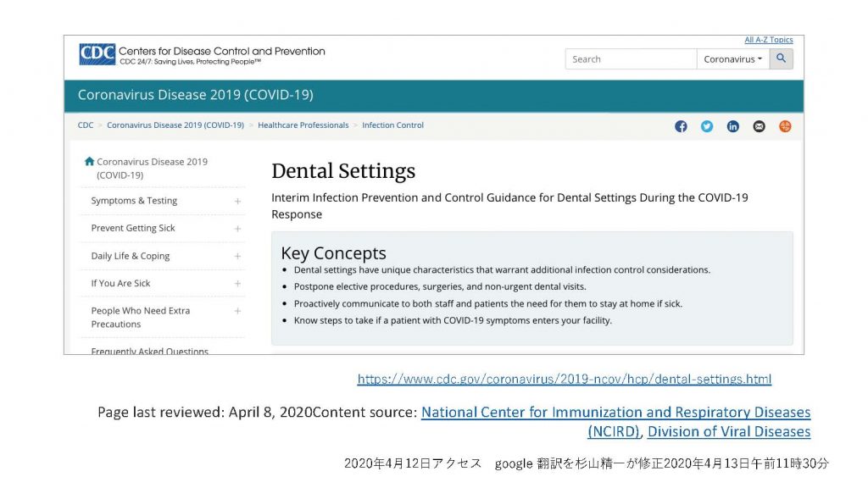Click the Division of Viral Diseases link
This screenshot has width=868, height=488.
point(728,432)
